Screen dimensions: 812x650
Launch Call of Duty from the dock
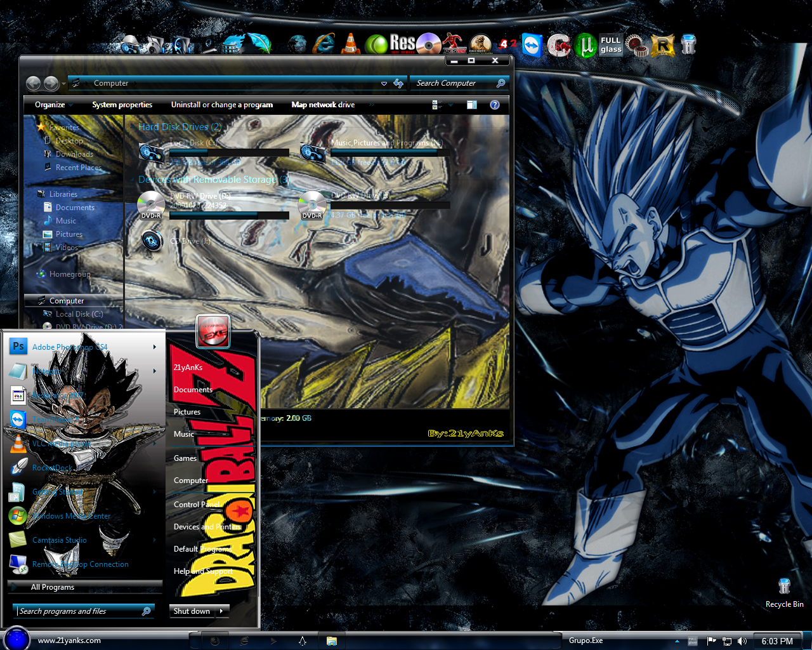click(480, 44)
